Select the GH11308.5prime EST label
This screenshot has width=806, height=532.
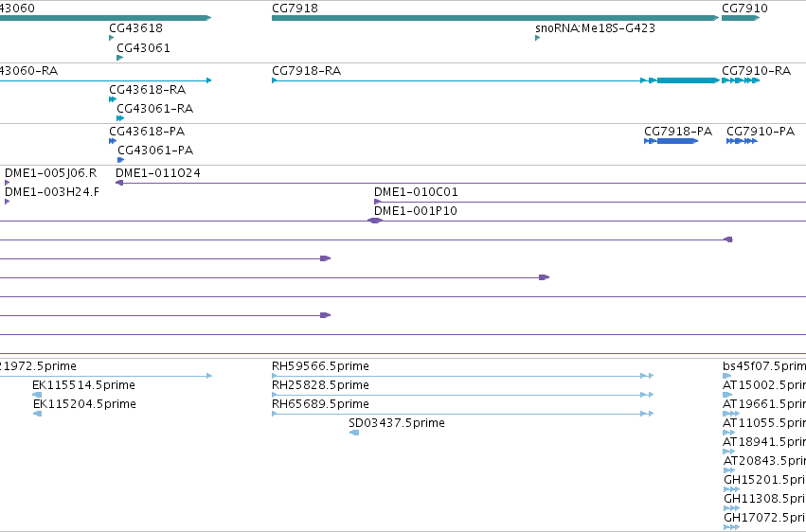[x=764, y=498]
